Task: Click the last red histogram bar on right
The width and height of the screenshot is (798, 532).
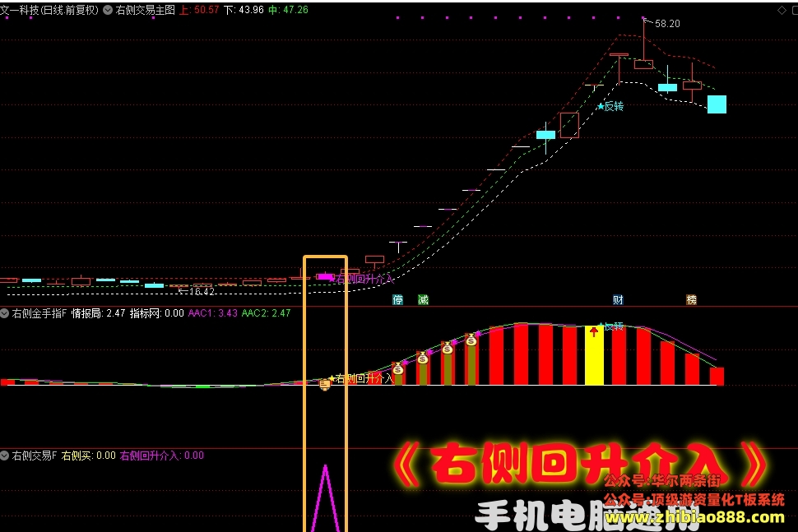Action: tap(717, 377)
